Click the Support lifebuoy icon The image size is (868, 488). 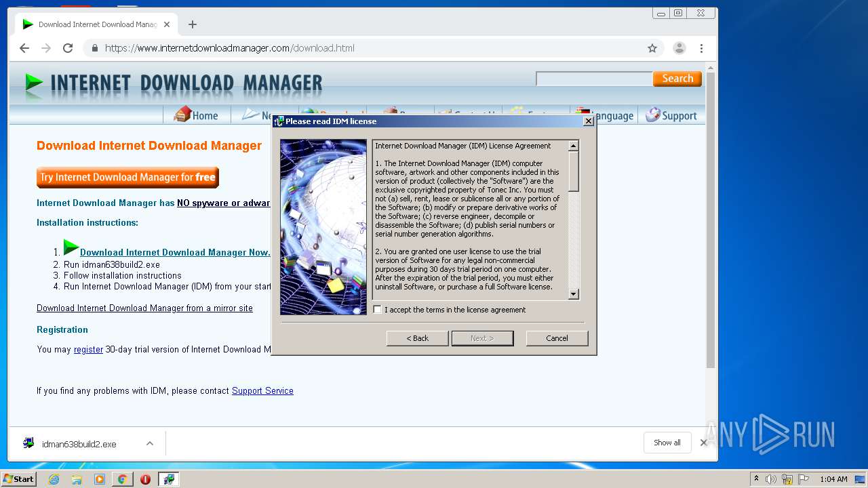tap(653, 115)
